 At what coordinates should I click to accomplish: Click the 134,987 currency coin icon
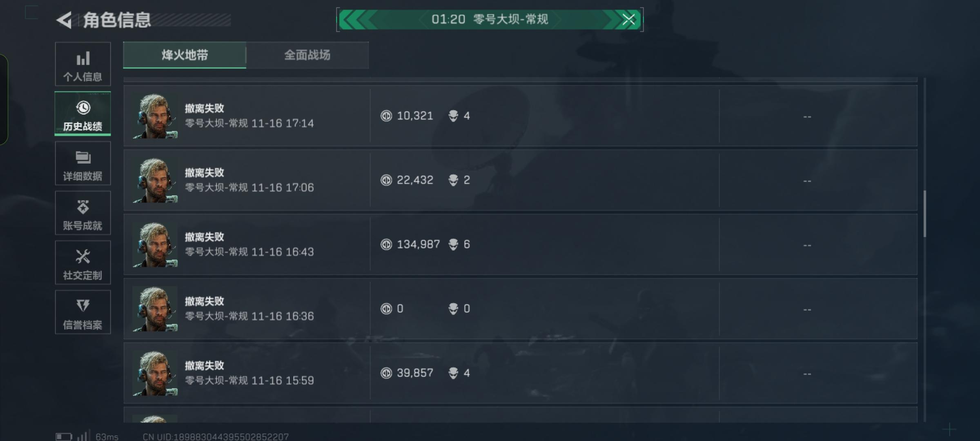click(x=386, y=245)
